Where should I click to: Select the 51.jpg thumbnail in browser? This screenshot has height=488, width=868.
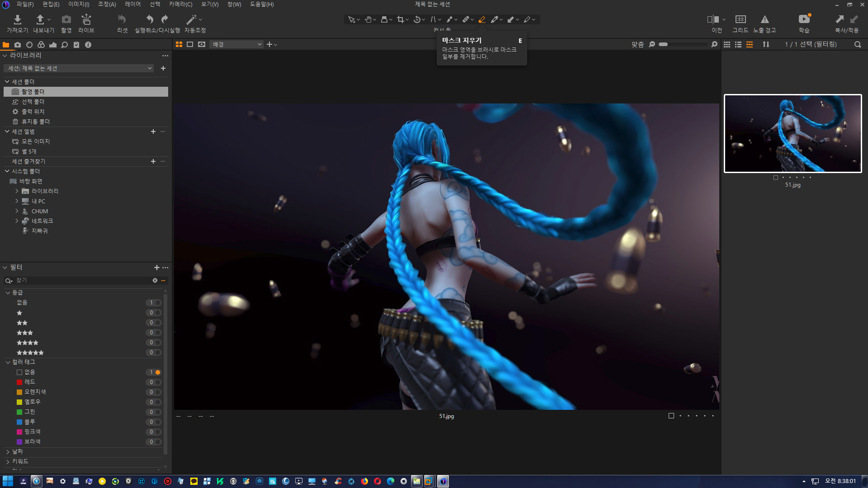pyautogui.click(x=793, y=133)
